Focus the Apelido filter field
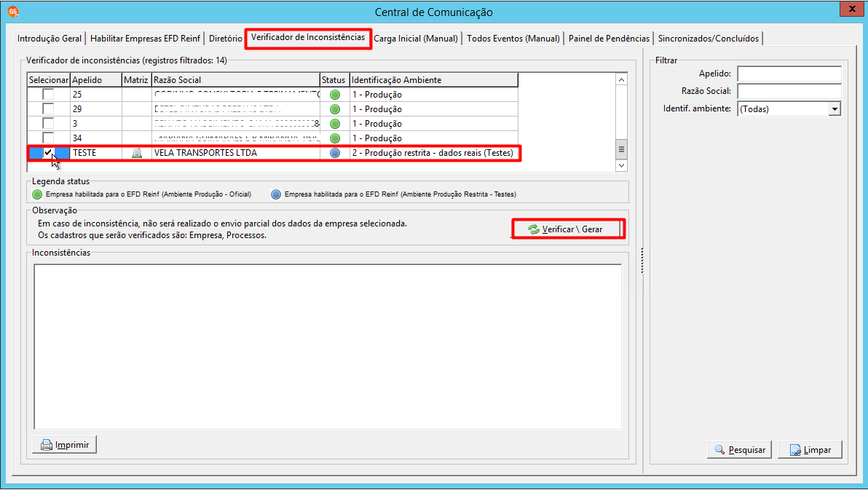The height and width of the screenshot is (490, 868). click(789, 74)
